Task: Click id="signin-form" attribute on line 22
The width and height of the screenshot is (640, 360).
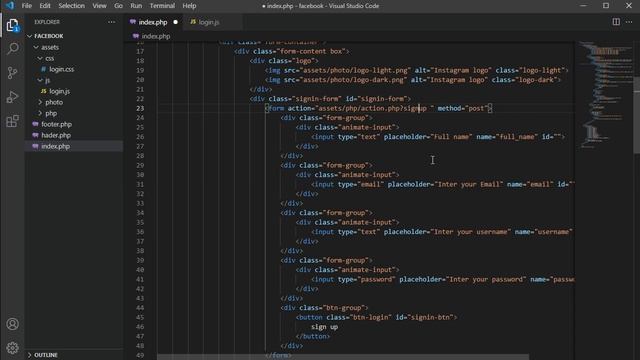Action: pyautogui.click(x=376, y=99)
